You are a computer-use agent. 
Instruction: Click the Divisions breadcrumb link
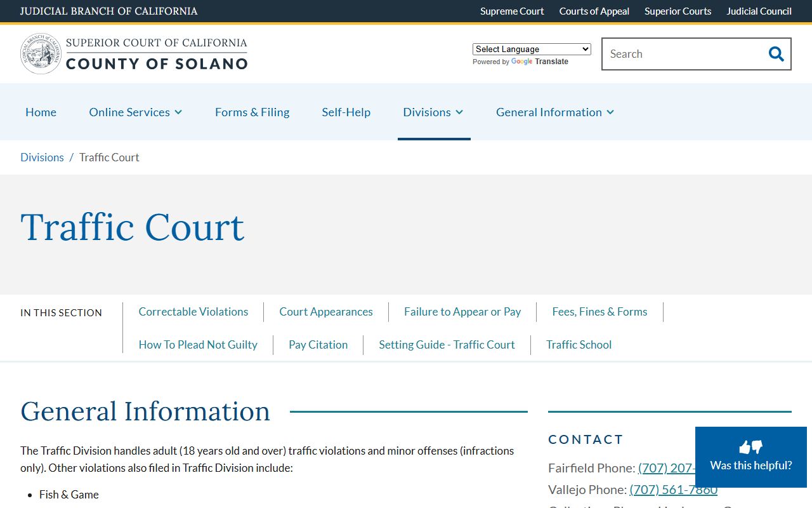[x=42, y=157]
